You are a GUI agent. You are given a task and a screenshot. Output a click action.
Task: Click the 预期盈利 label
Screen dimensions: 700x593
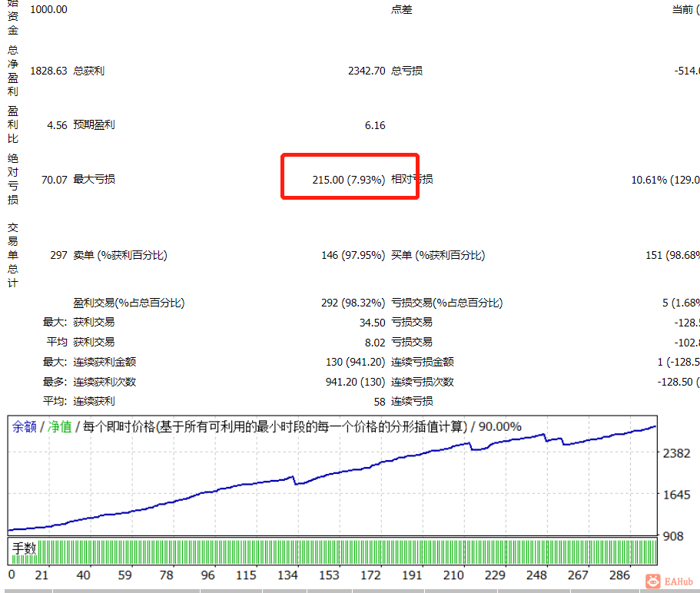pyautogui.click(x=94, y=124)
